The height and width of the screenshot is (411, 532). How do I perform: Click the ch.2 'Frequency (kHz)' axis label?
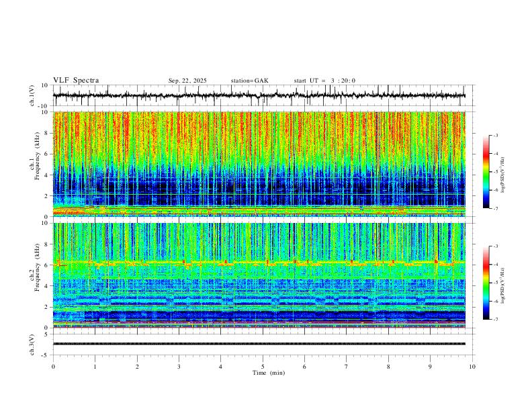(37, 267)
